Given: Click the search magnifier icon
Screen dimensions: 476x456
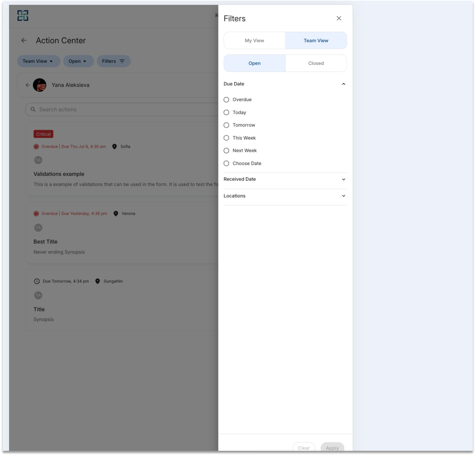Looking at the screenshot, I should pos(33,109).
